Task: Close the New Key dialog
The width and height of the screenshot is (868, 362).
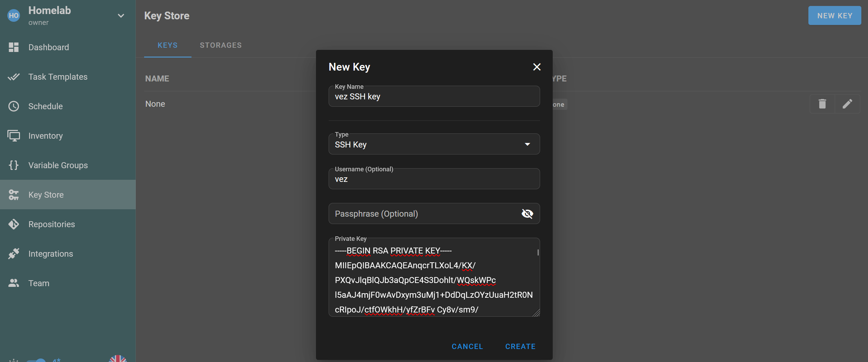Action: (537, 67)
